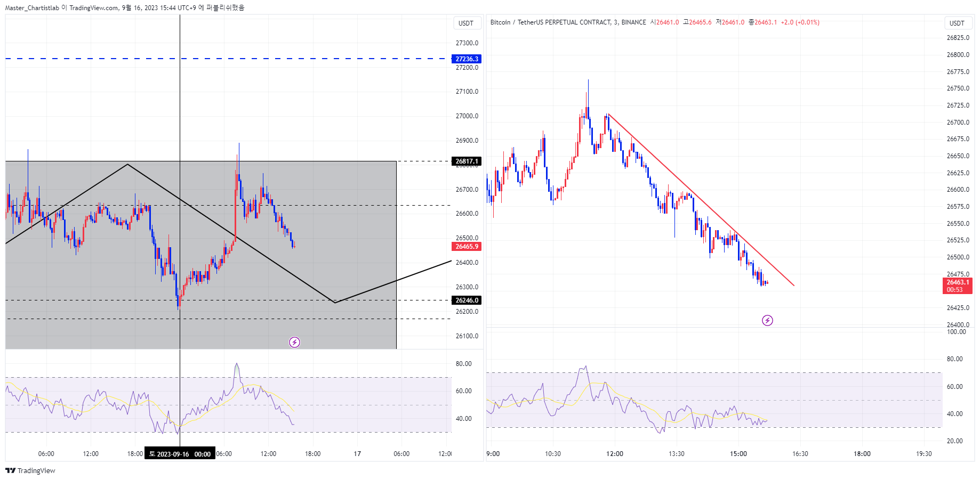Click the 100.00 label on right RSI axis
The image size is (980, 480).
click(956, 331)
